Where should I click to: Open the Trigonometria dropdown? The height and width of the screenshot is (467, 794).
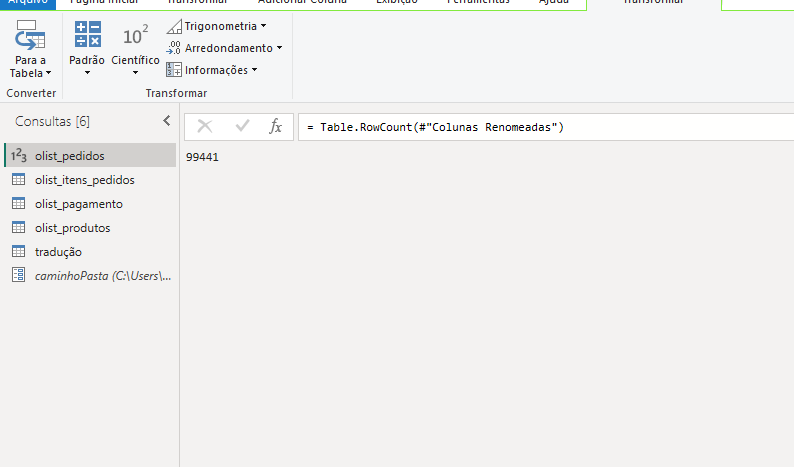[263, 26]
